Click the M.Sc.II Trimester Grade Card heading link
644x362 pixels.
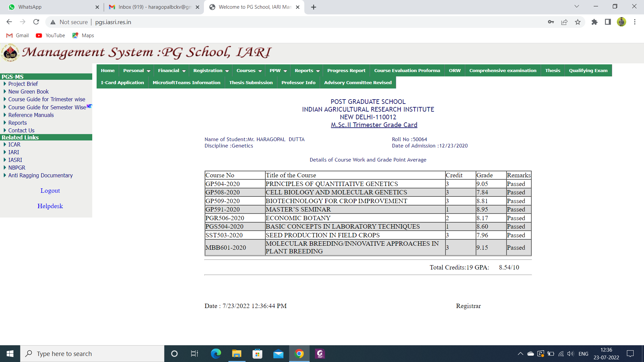coord(374,125)
